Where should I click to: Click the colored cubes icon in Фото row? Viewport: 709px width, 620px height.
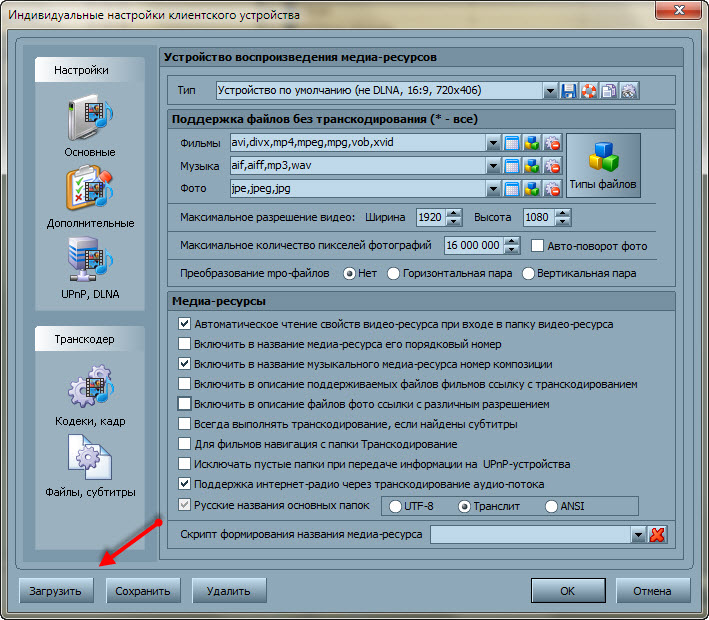coord(531,189)
